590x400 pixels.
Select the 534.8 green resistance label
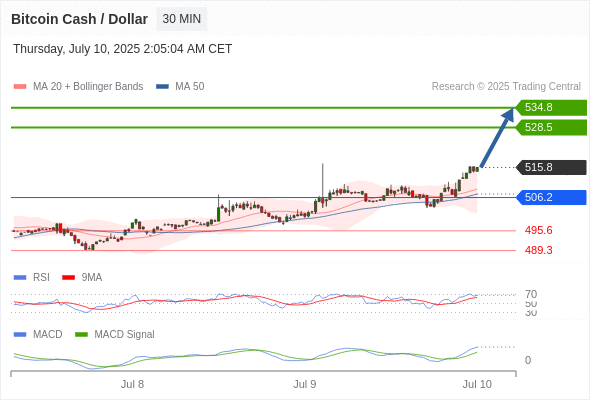tap(551, 108)
